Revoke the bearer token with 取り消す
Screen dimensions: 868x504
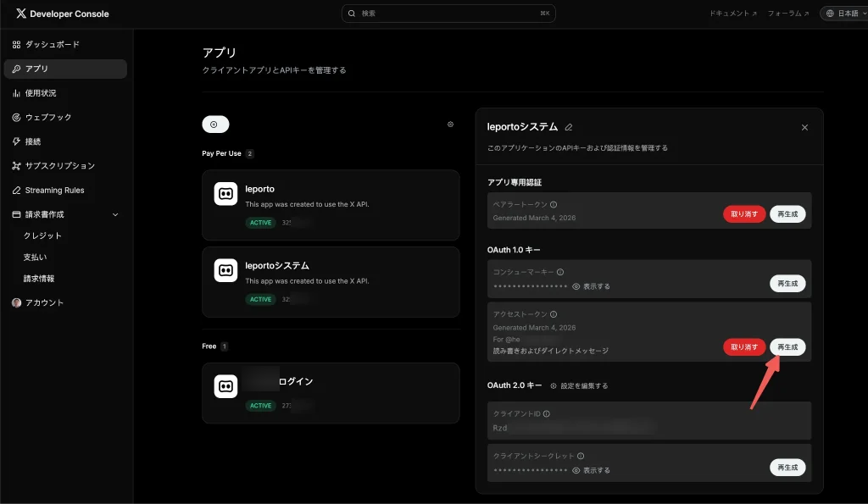click(x=744, y=214)
